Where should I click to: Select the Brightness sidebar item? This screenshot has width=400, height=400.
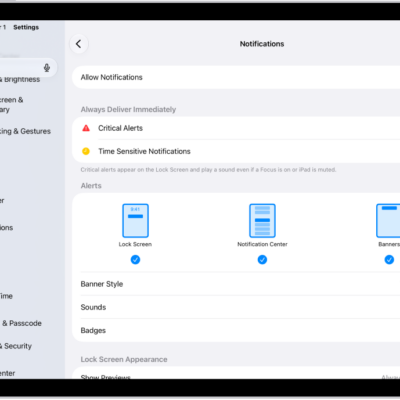tap(20, 79)
